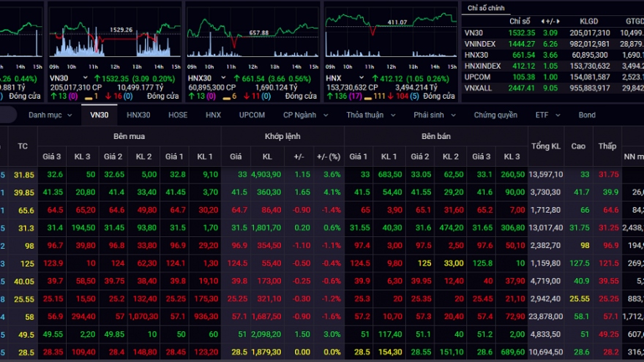Image resolution: width=644 pixels, height=362 pixels.
Task: Open the VN30 index selector above chart stats
Action: pos(67,78)
